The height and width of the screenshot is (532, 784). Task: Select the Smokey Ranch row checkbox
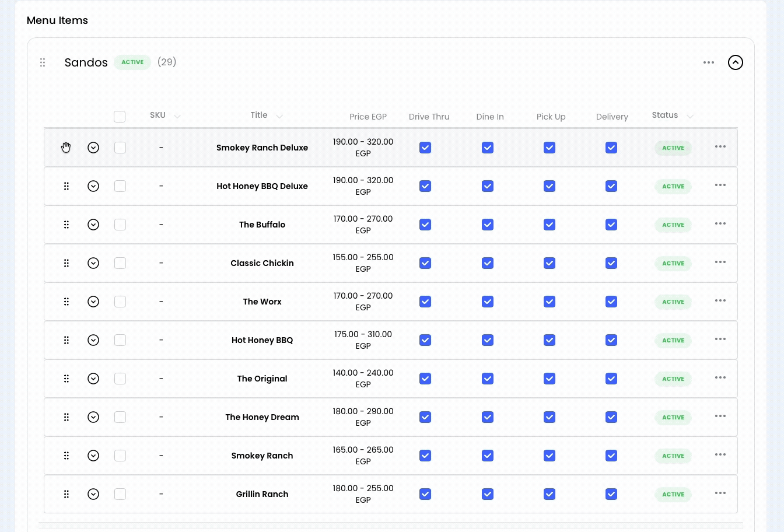point(120,456)
